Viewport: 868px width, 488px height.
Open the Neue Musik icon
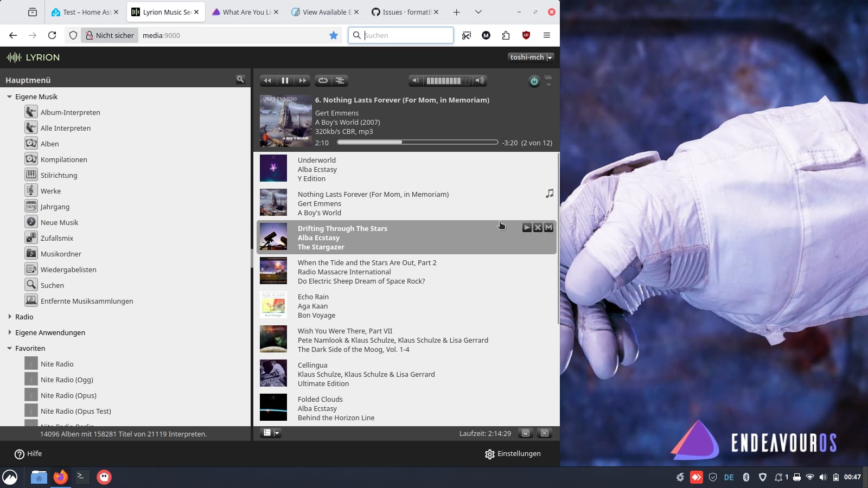[x=31, y=222]
